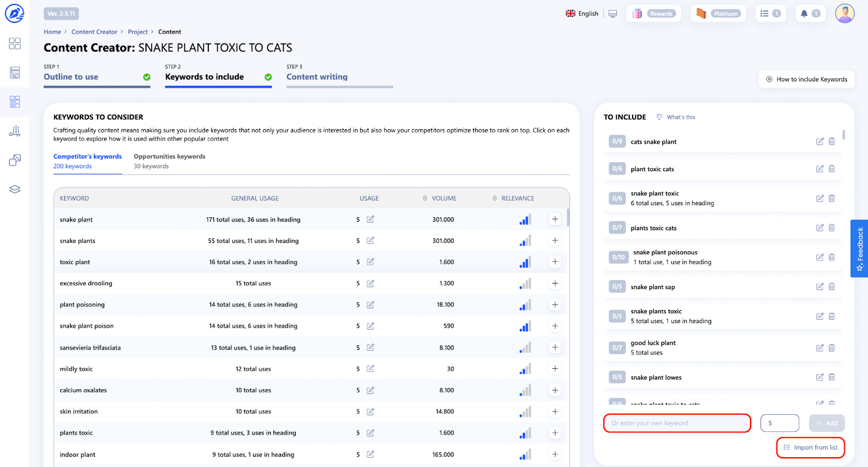
Task: Edit usage count for 'snake plants' row
Action: coord(371,241)
